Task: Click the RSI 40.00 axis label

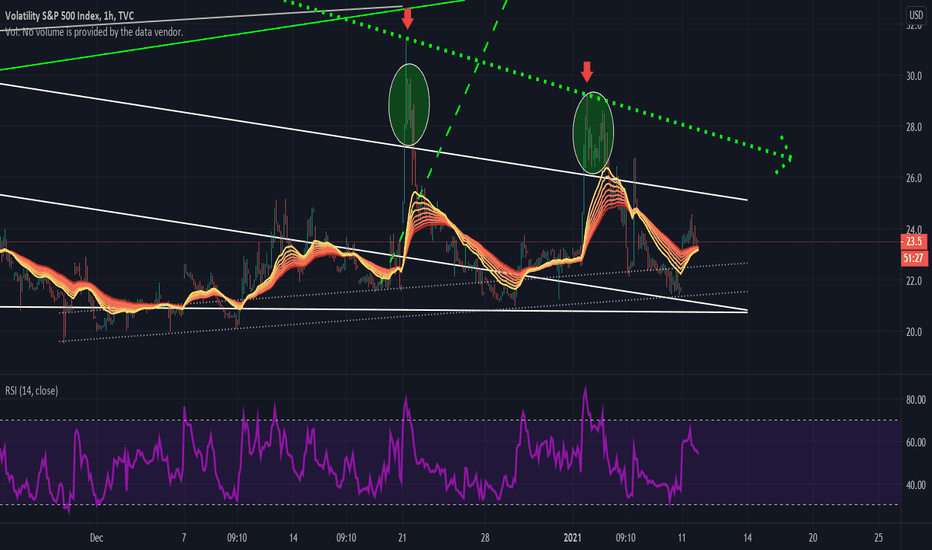Action: tap(915, 485)
